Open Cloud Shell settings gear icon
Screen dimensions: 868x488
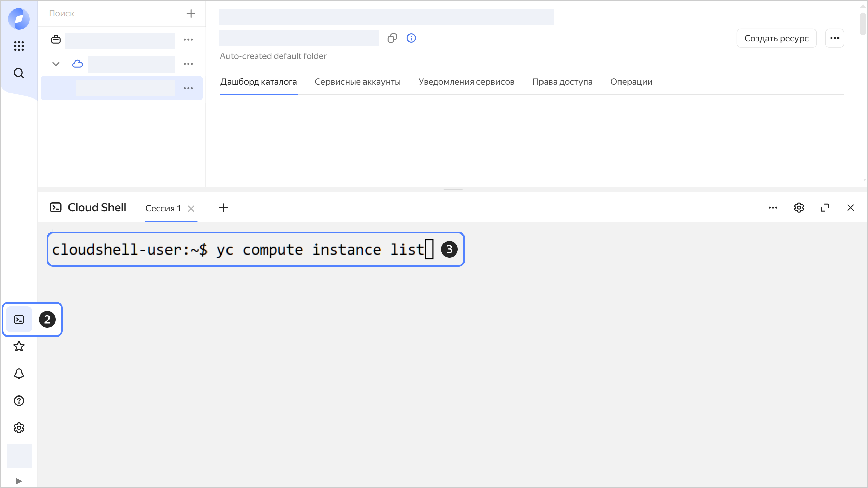tap(799, 208)
